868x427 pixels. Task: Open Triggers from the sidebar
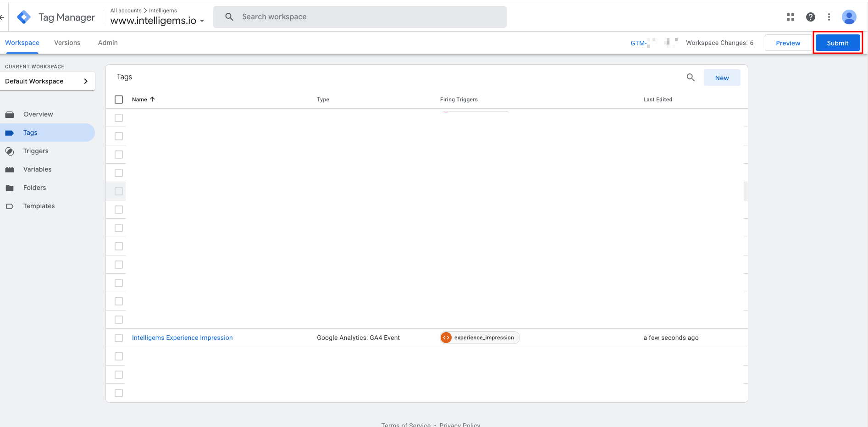point(36,151)
